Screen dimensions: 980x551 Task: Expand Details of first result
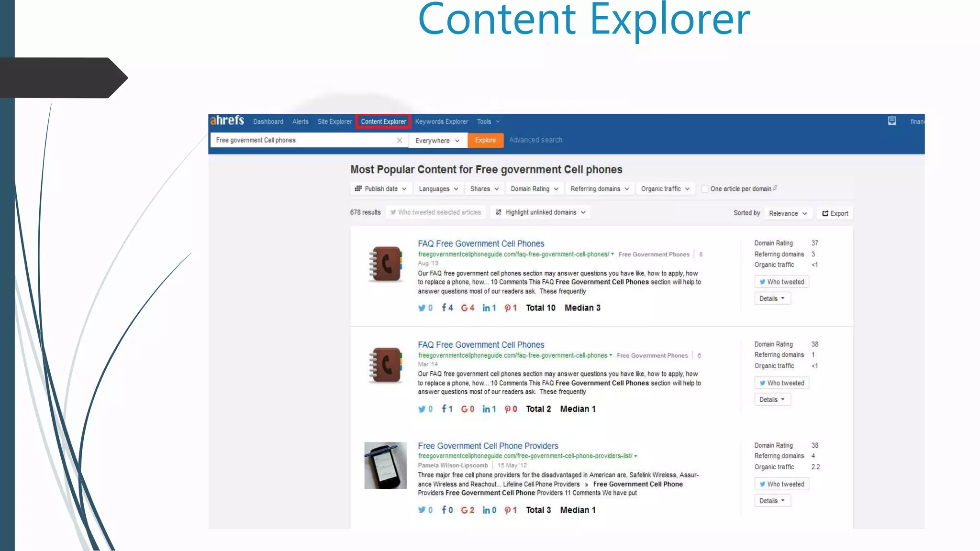tap(772, 298)
